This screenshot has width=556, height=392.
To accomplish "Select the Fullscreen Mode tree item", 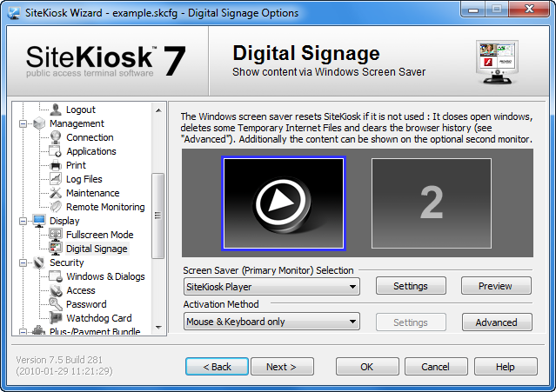I will (99, 235).
